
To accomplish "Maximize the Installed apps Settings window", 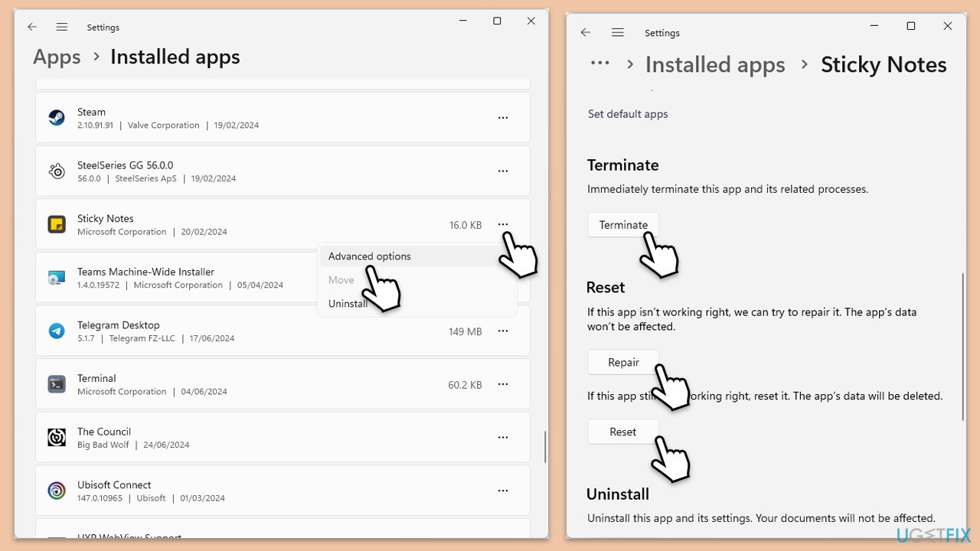I will click(x=497, y=21).
